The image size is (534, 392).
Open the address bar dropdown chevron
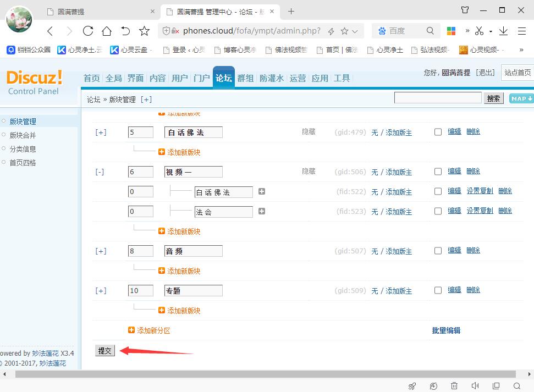coord(355,31)
